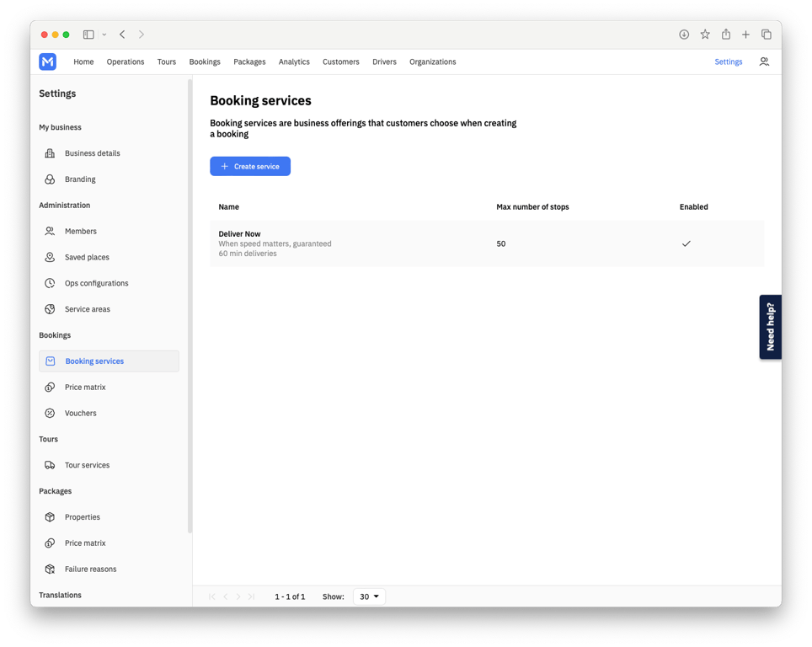Open the top Packages menu

[249, 61]
